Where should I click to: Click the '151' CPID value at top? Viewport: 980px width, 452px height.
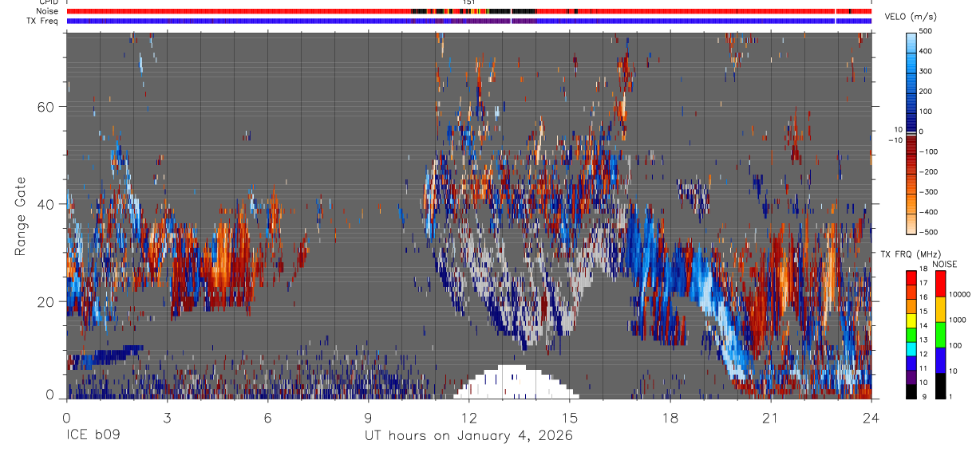(x=469, y=2)
